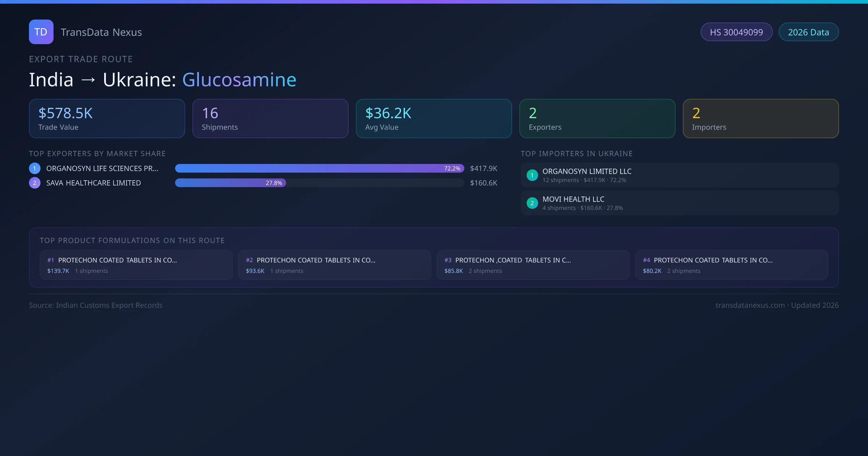The height and width of the screenshot is (456, 868).
Task: Click importer rank 2 green badge
Action: [x=532, y=203]
